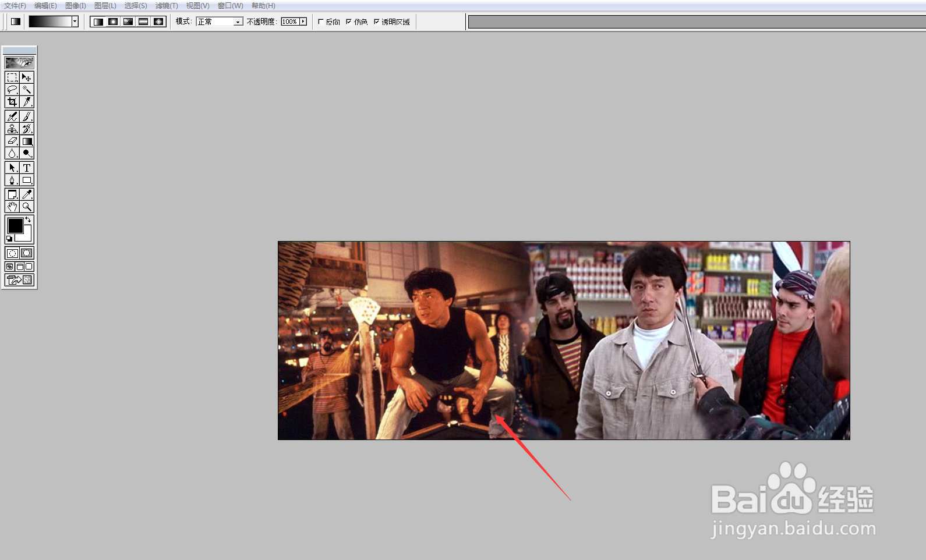Click the black foreground color swatch
926x560 pixels.
pyautogui.click(x=15, y=225)
